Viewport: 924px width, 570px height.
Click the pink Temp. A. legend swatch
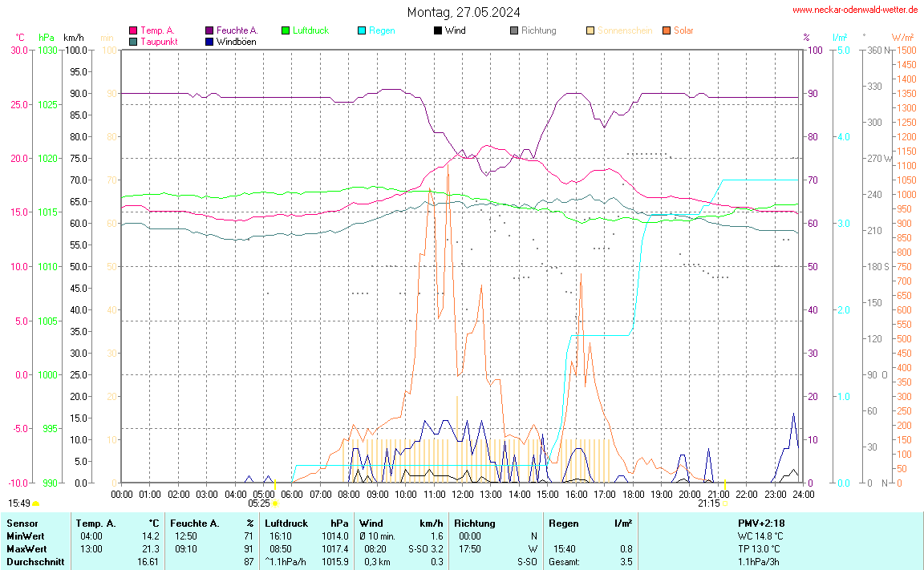pyautogui.click(x=133, y=30)
